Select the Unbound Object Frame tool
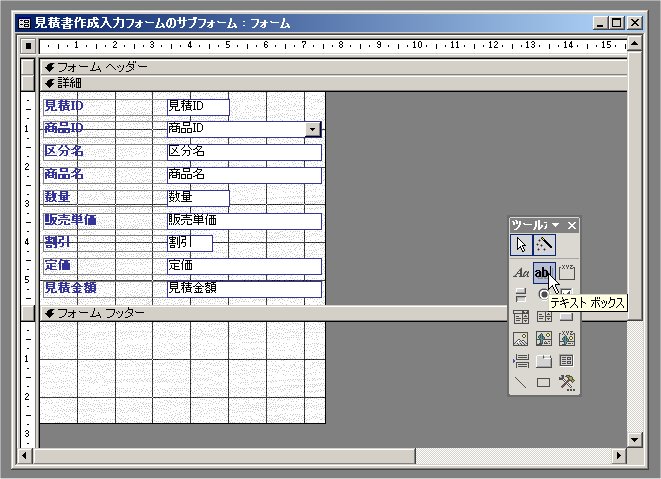The width and height of the screenshot is (661, 479). pos(544,339)
